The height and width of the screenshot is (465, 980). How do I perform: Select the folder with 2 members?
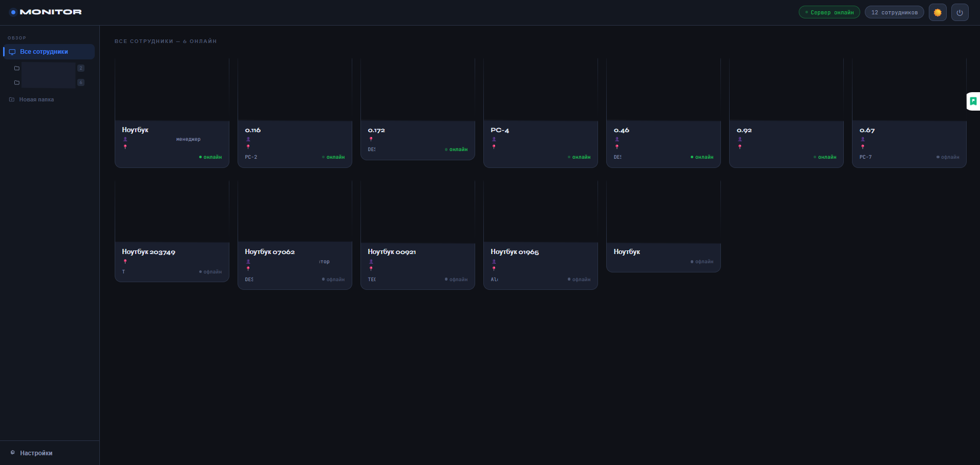pyautogui.click(x=50, y=68)
